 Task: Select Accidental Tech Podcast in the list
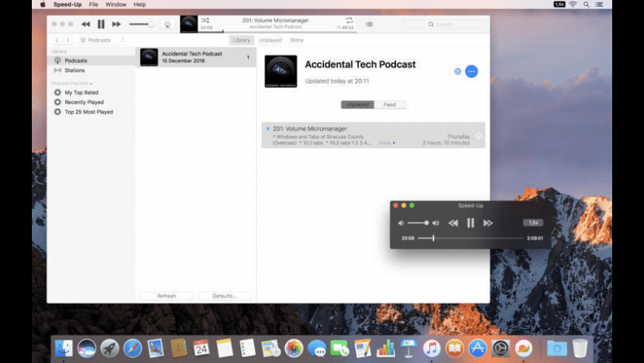coord(196,57)
